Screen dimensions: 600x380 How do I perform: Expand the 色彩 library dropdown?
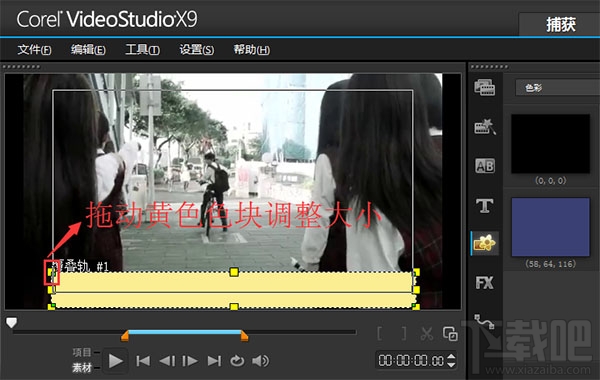tap(558, 88)
